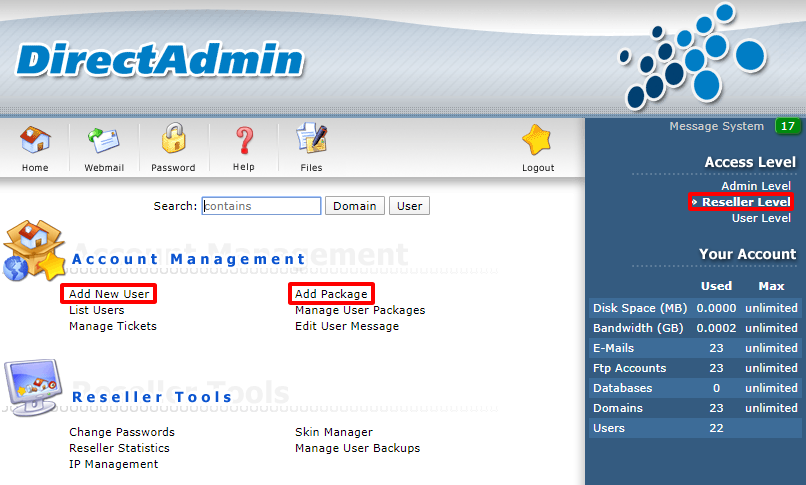Open List Users link

[x=97, y=310]
